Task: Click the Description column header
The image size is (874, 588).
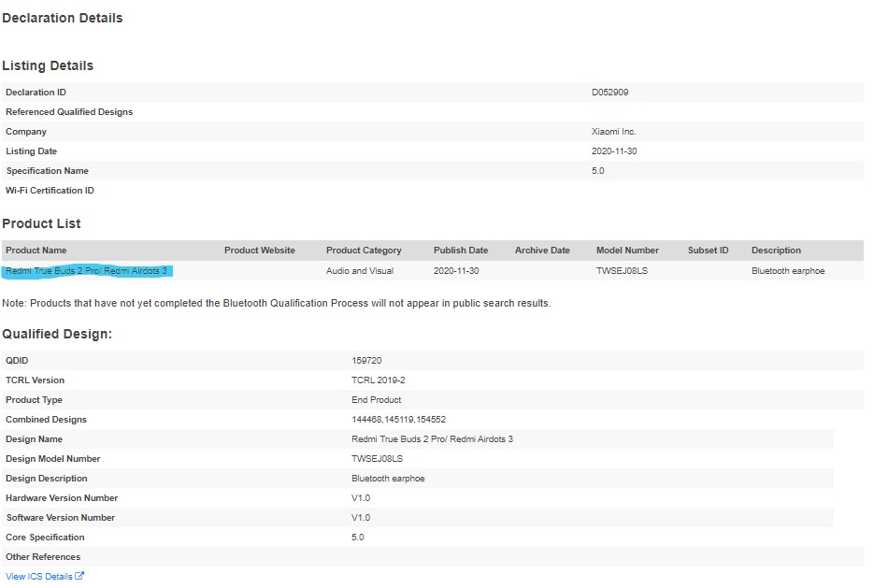Action: click(776, 251)
